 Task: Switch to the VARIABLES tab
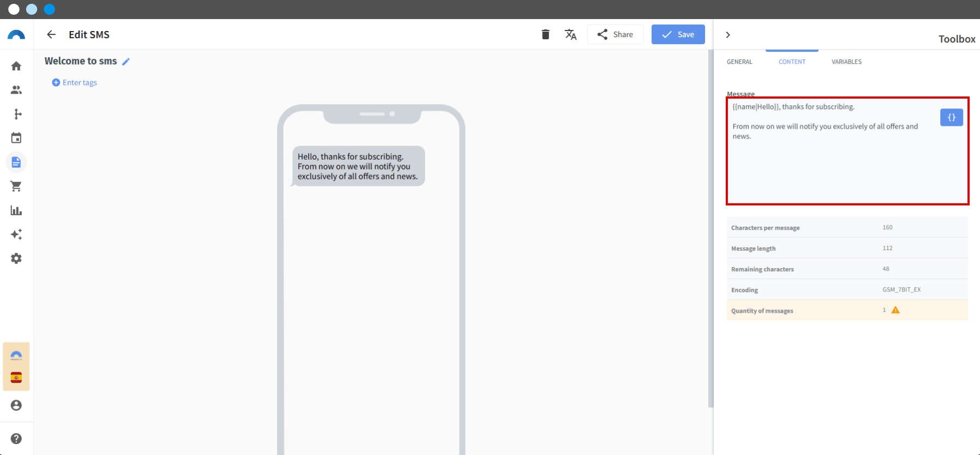[847, 62]
